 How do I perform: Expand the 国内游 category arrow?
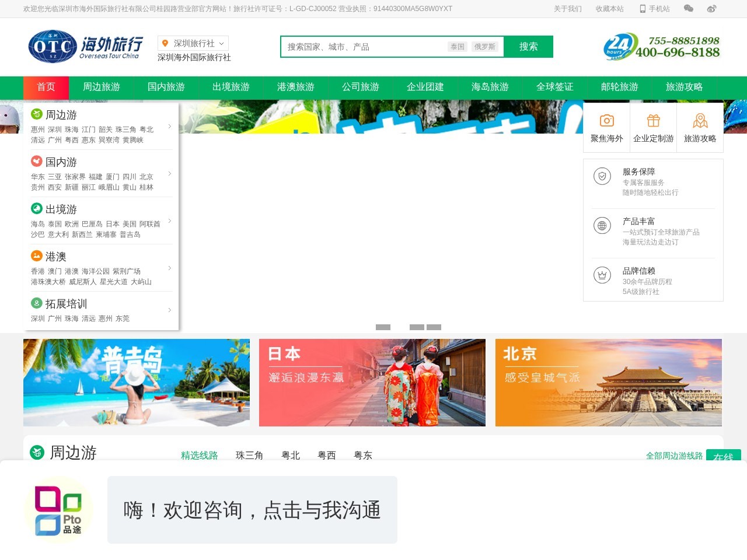[x=170, y=174]
